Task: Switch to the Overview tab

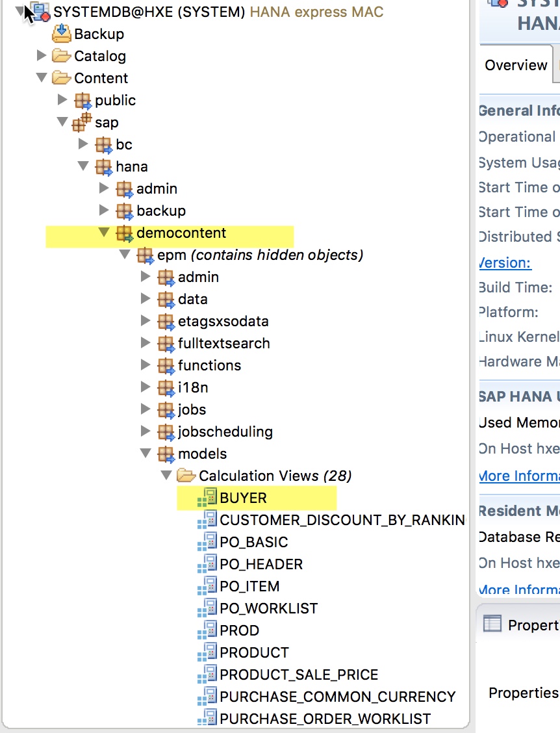Action: click(x=516, y=65)
